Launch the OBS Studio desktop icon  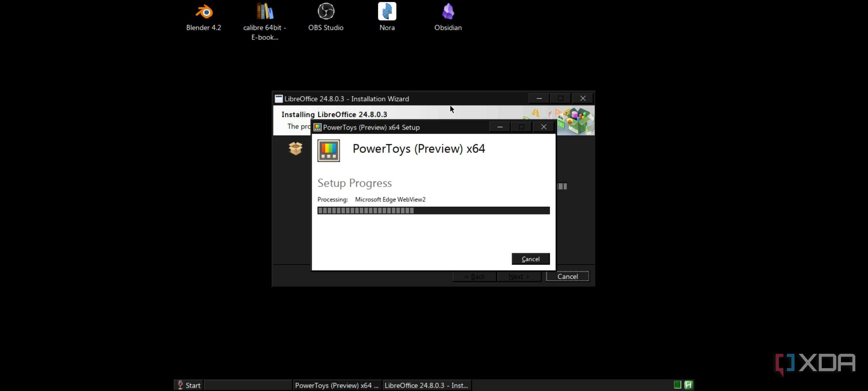[326, 17]
